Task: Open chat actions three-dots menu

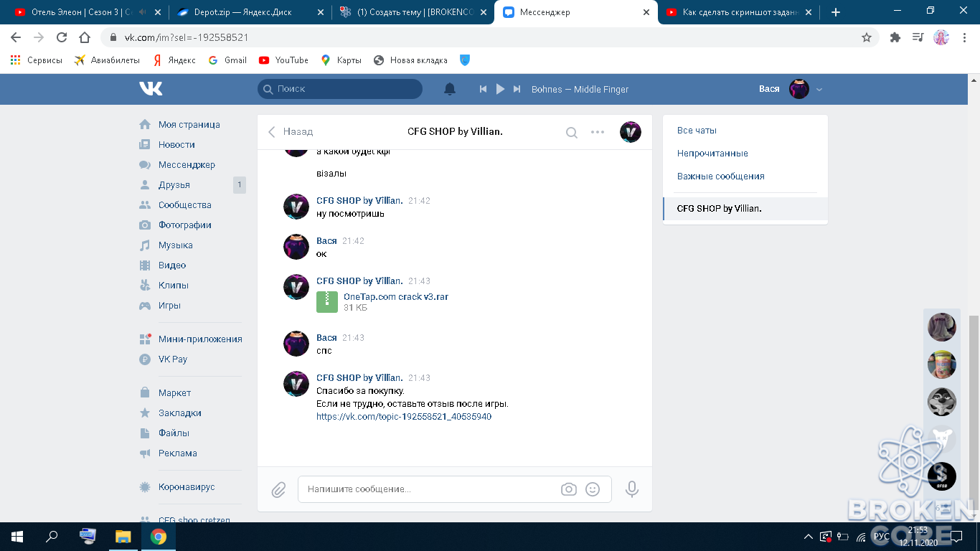Action: (598, 132)
